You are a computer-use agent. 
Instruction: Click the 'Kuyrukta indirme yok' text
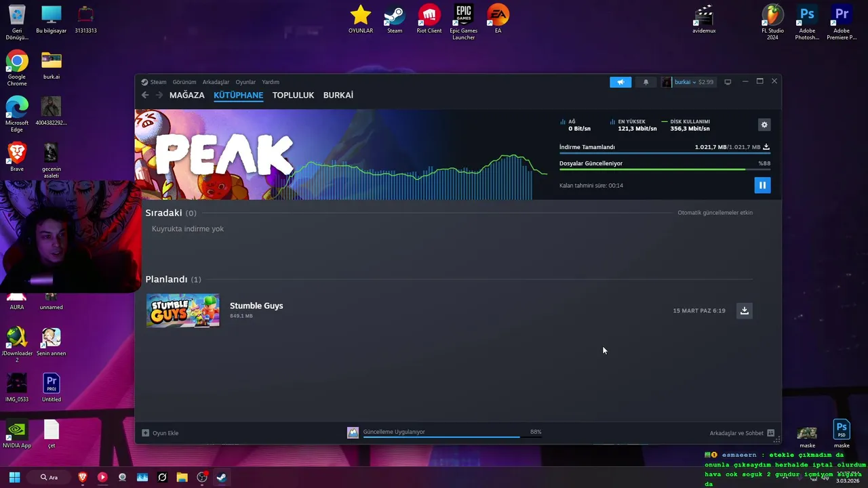[x=188, y=229]
